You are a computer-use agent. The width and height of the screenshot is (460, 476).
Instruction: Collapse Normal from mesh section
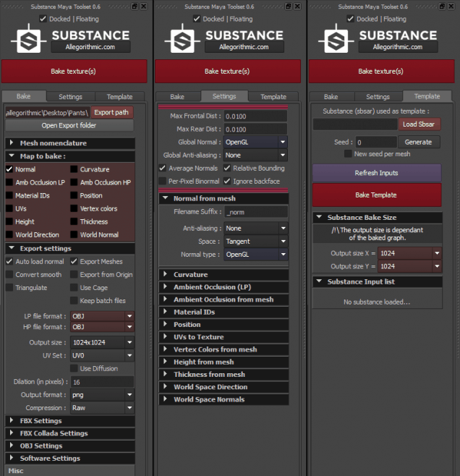pos(223,198)
